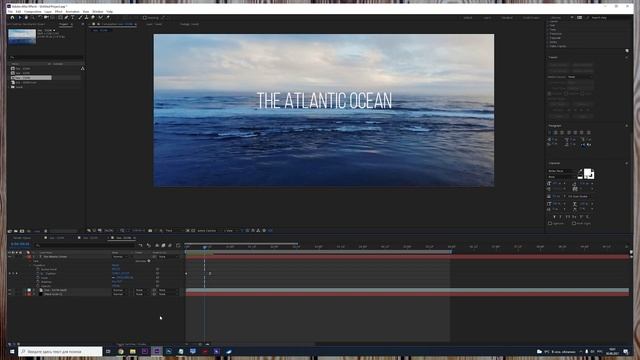Screen dimensions: 640x360
Task: Toggle the Hindi Digits checkbox
Action: pos(574,223)
